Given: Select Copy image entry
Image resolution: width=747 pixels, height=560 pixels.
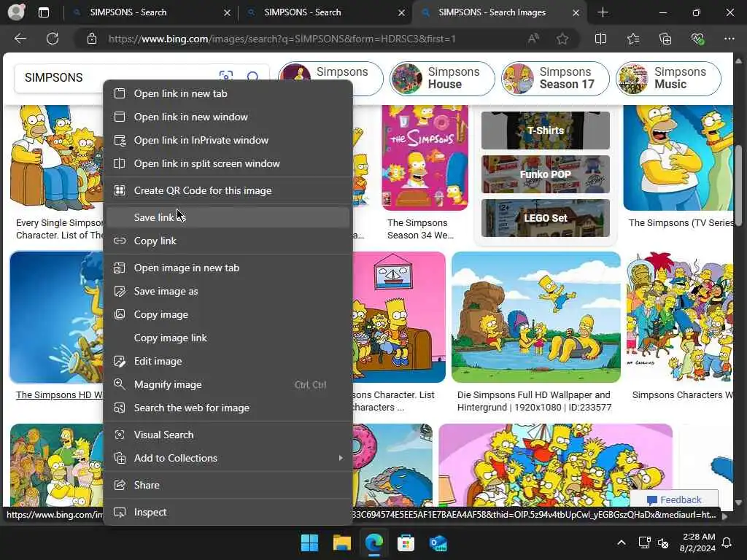Looking at the screenshot, I should point(228,314).
